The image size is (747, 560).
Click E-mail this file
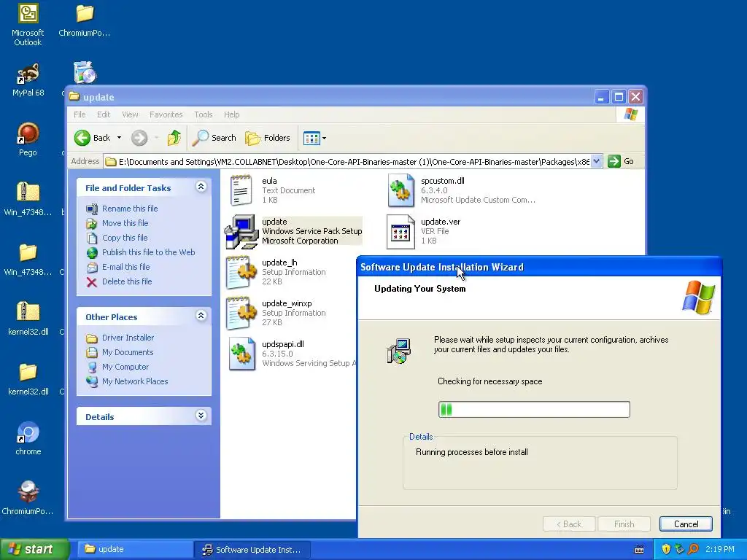tap(125, 267)
